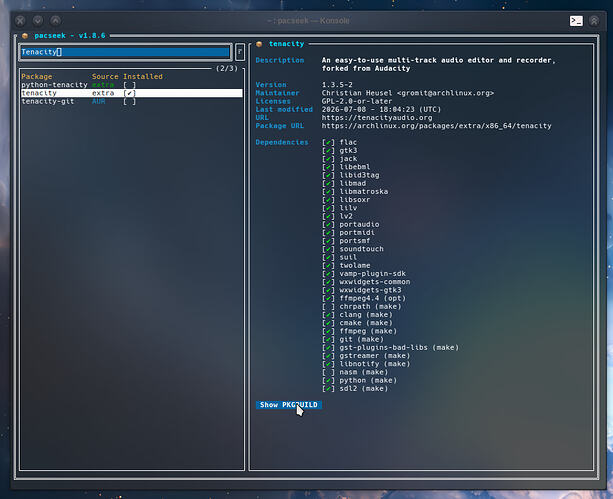Click the (2/3) result counter
613x499 pixels.
(x=227, y=68)
